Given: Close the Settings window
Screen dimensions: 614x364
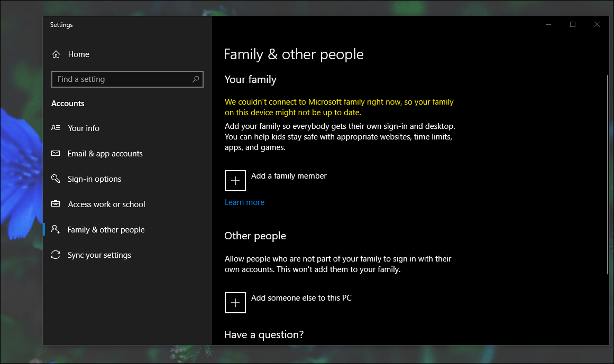Looking at the screenshot, I should [x=597, y=24].
